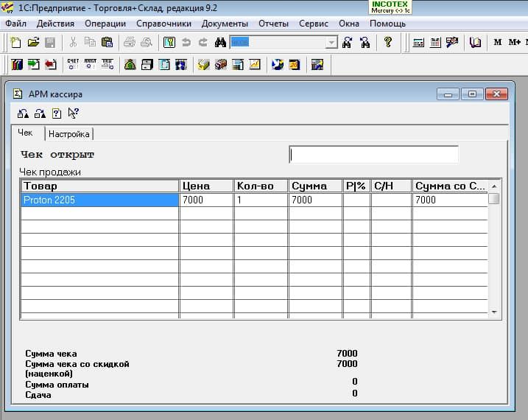Click the Copy toolbar icon

click(90, 43)
